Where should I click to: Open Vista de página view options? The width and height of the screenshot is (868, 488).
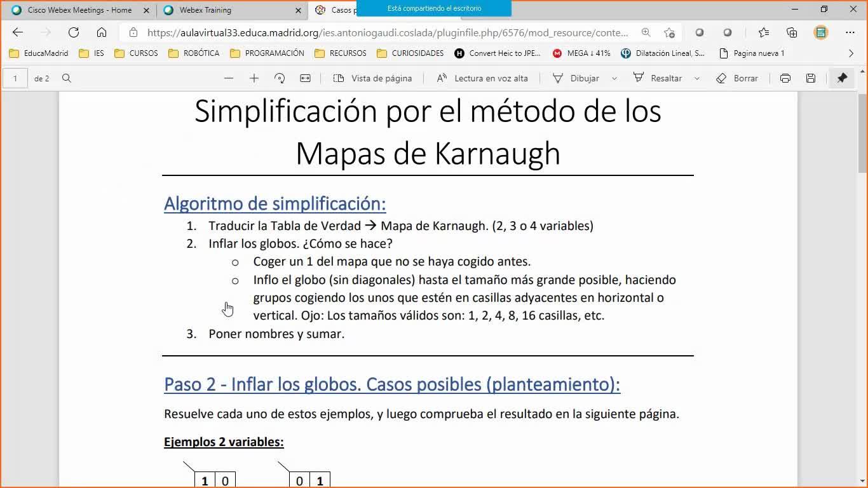point(373,78)
